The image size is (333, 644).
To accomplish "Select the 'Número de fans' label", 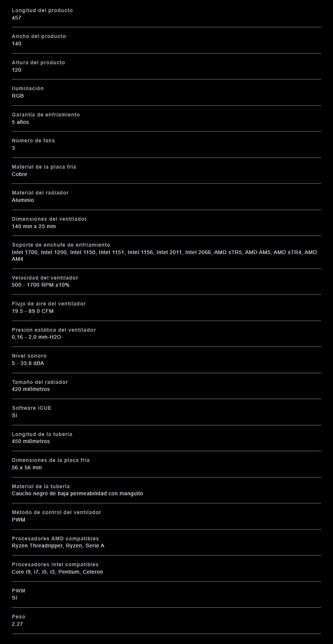I will point(33,141).
